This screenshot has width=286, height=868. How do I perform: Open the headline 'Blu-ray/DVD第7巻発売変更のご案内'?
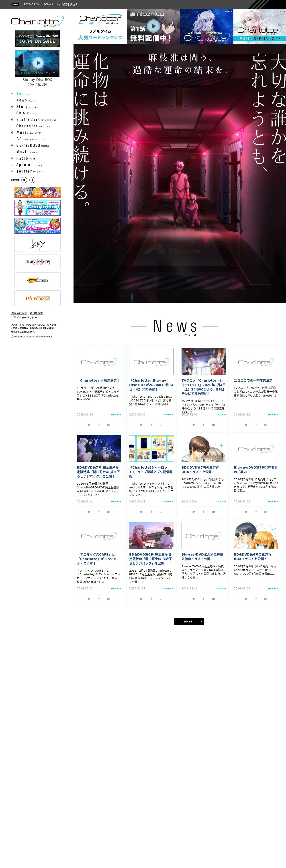tap(256, 470)
